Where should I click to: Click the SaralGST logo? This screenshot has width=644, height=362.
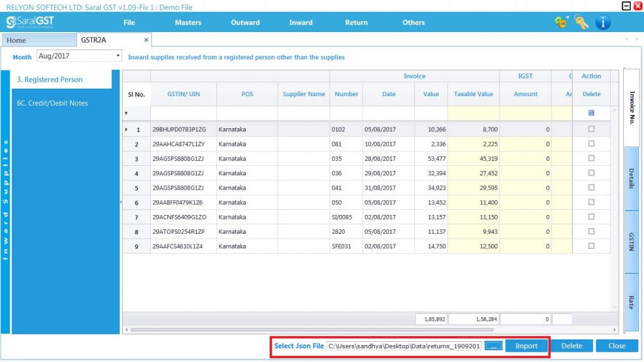point(30,22)
